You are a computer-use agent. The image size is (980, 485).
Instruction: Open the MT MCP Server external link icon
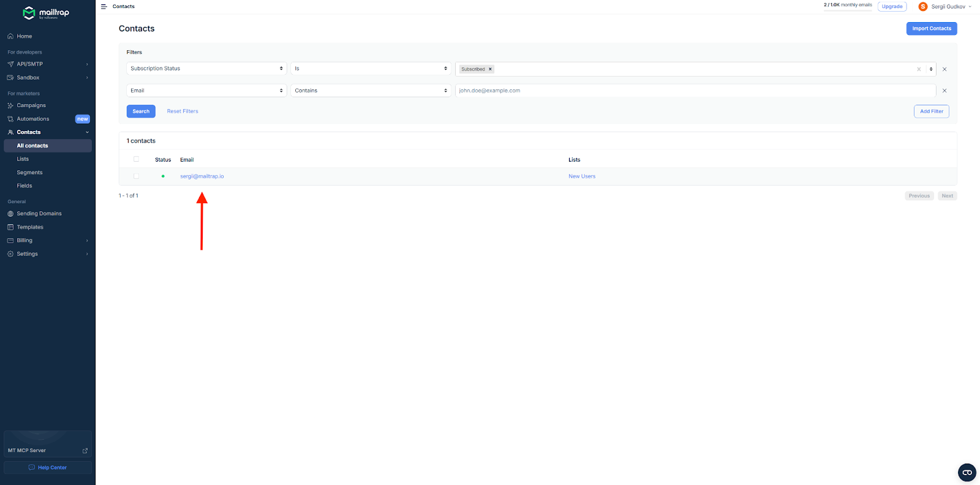tap(85, 451)
